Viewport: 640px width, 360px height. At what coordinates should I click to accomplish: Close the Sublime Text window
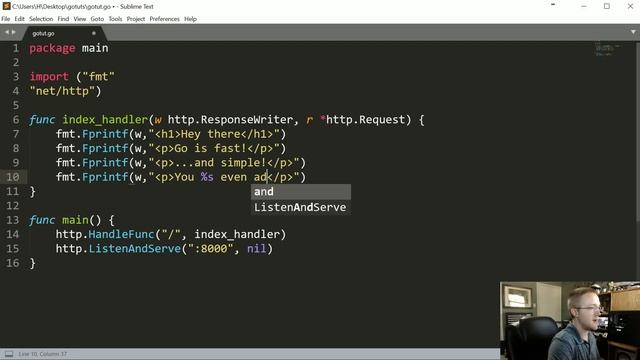coord(630,6)
